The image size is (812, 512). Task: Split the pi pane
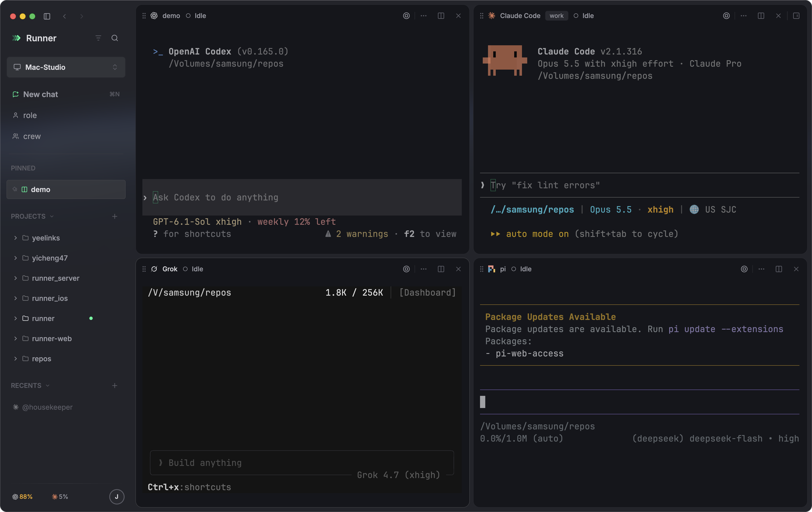click(x=779, y=269)
